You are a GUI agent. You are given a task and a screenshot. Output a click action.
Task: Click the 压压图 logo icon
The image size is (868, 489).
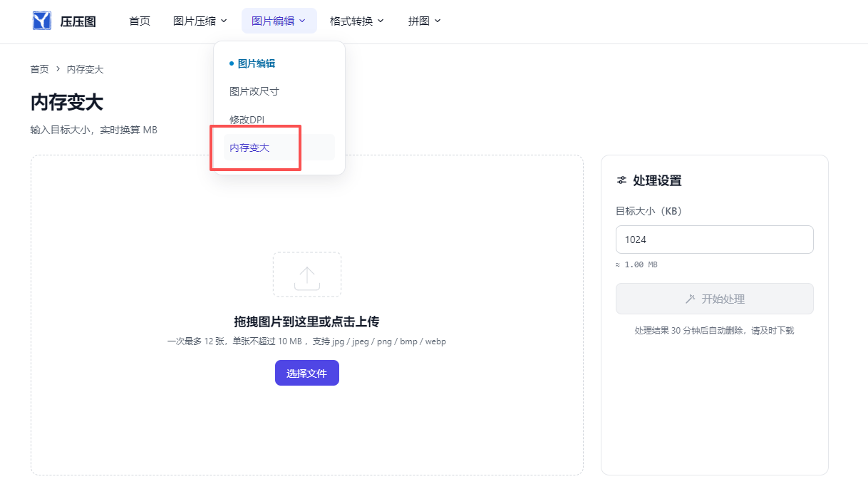(x=42, y=21)
